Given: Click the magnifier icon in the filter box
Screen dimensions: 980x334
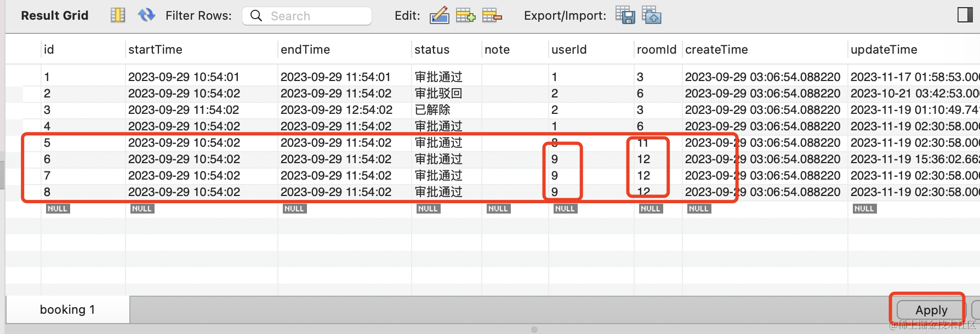Looking at the screenshot, I should tap(256, 16).
